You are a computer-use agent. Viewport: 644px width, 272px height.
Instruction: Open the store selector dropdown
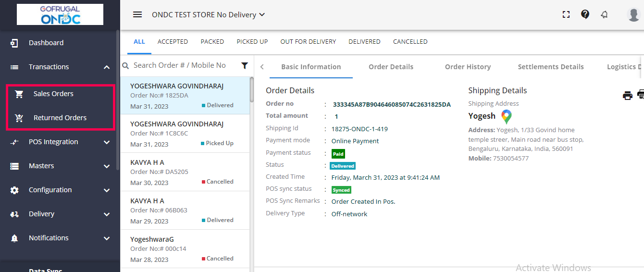click(208, 15)
